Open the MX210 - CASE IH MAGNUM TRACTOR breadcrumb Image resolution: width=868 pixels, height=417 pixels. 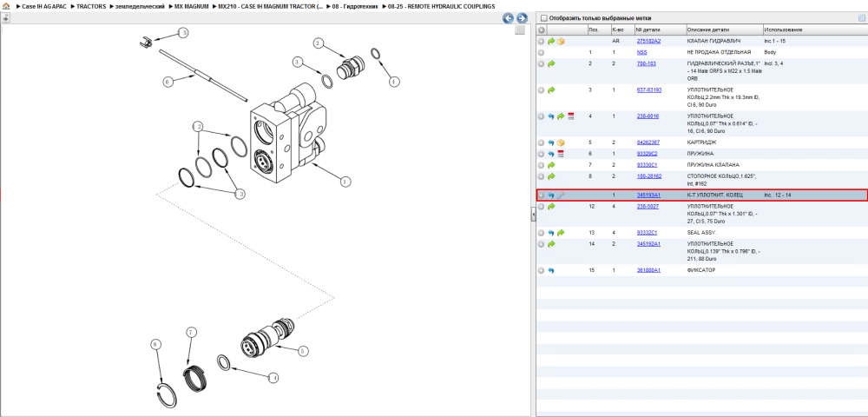[271, 6]
